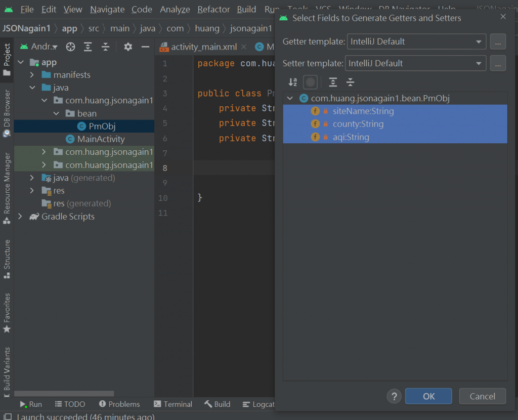The width and height of the screenshot is (518, 420).
Task: Expand the java (generated) folder
Action: tap(32, 178)
